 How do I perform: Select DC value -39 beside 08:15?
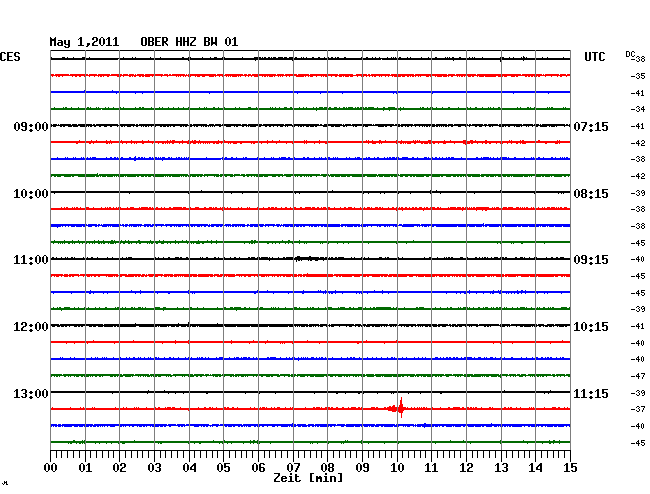click(x=638, y=193)
